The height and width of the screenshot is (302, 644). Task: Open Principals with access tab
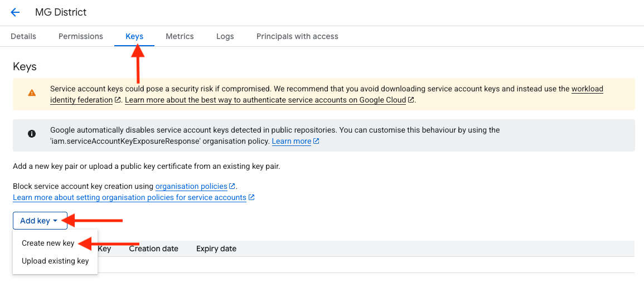click(297, 36)
